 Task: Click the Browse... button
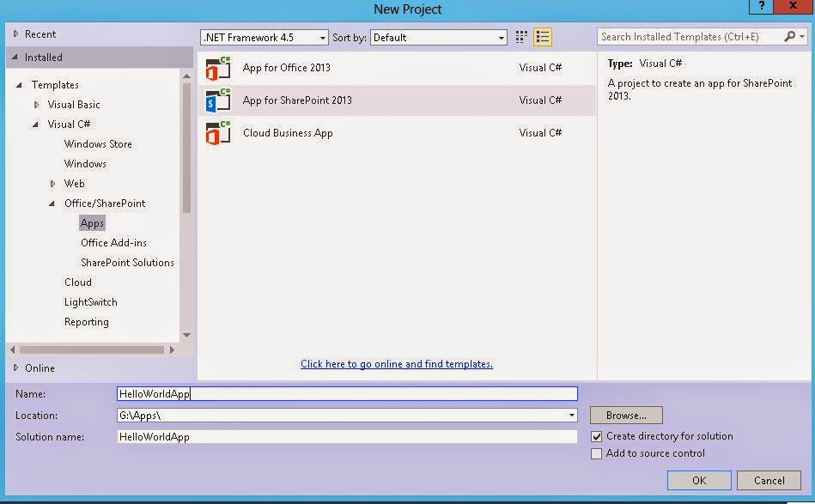pyautogui.click(x=626, y=416)
